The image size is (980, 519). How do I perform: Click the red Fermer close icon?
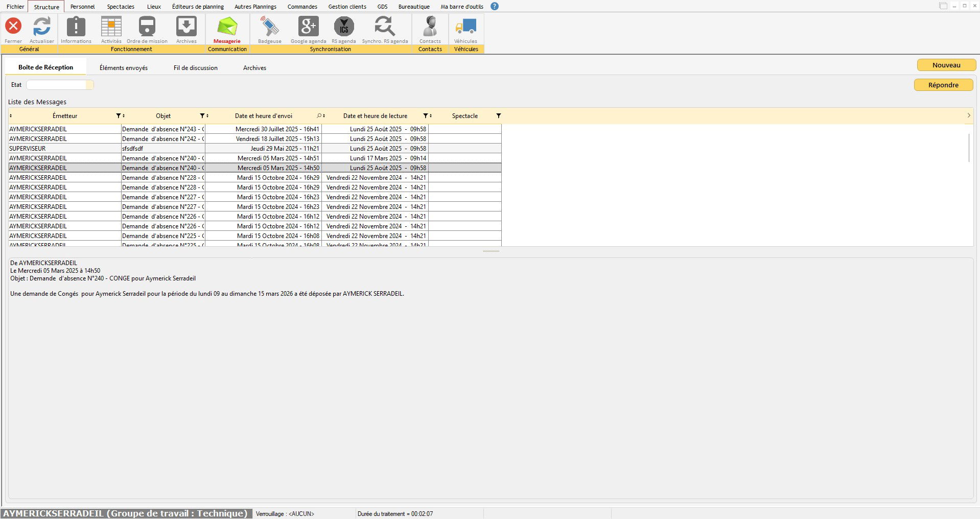13,26
